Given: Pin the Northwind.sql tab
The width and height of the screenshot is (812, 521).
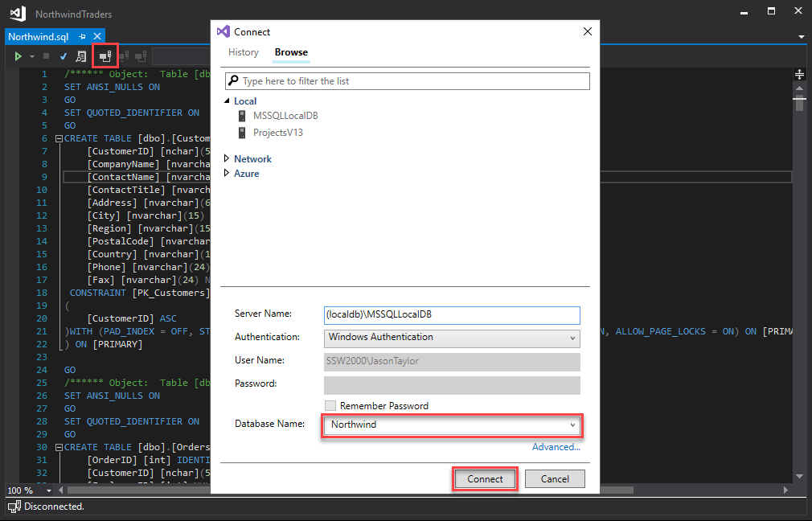Looking at the screenshot, I should tap(82, 37).
